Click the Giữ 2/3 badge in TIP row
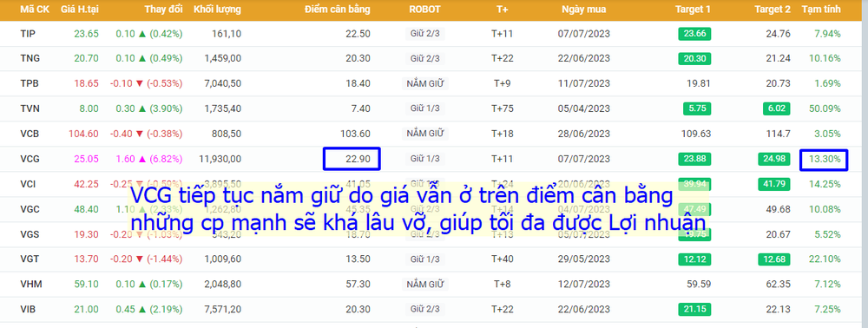Viewport: 868px width, 328px height. tap(424, 34)
